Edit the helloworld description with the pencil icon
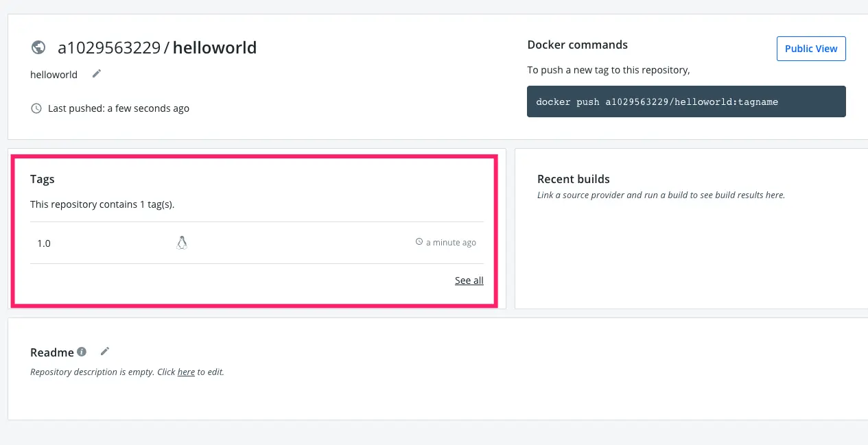 coord(97,73)
